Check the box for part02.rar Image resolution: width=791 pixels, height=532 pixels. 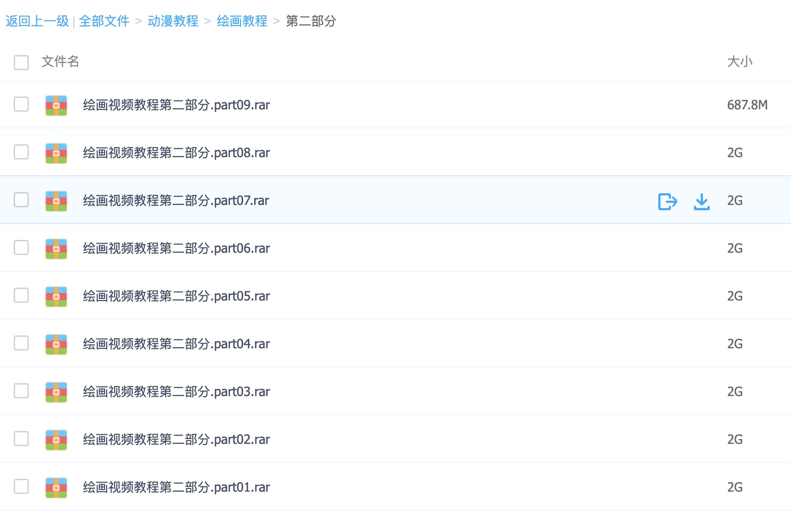pos(21,439)
